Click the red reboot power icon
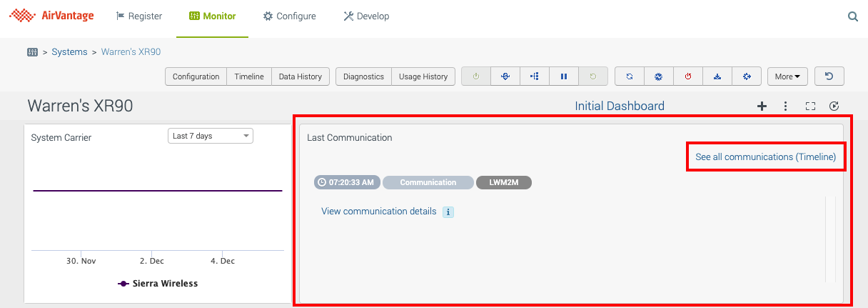Image resolution: width=868 pixels, height=308 pixels. pyautogui.click(x=688, y=76)
